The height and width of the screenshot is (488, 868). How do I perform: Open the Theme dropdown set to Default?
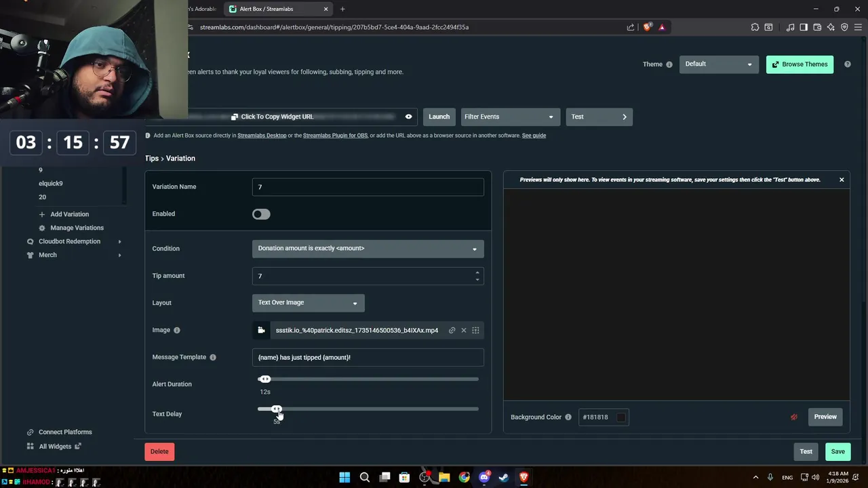pyautogui.click(x=718, y=64)
